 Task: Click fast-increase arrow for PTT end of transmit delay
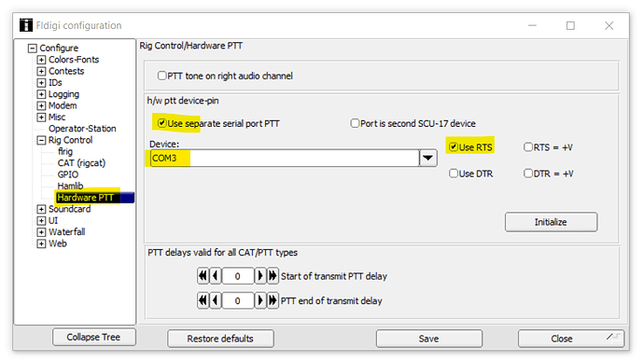273,300
